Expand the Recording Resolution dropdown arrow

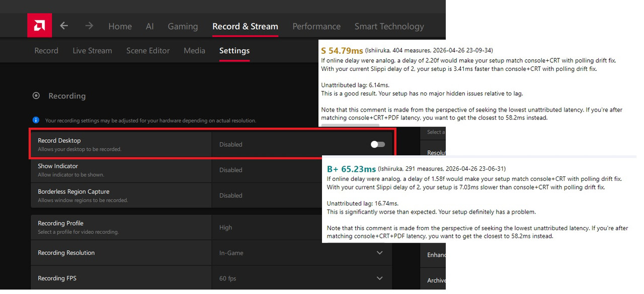(380, 253)
